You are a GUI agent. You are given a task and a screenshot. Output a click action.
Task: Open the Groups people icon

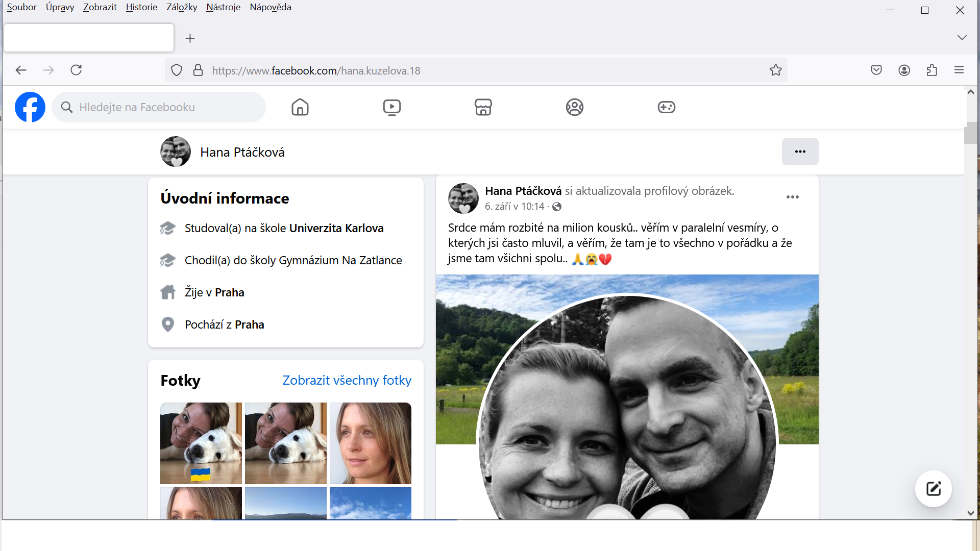574,107
